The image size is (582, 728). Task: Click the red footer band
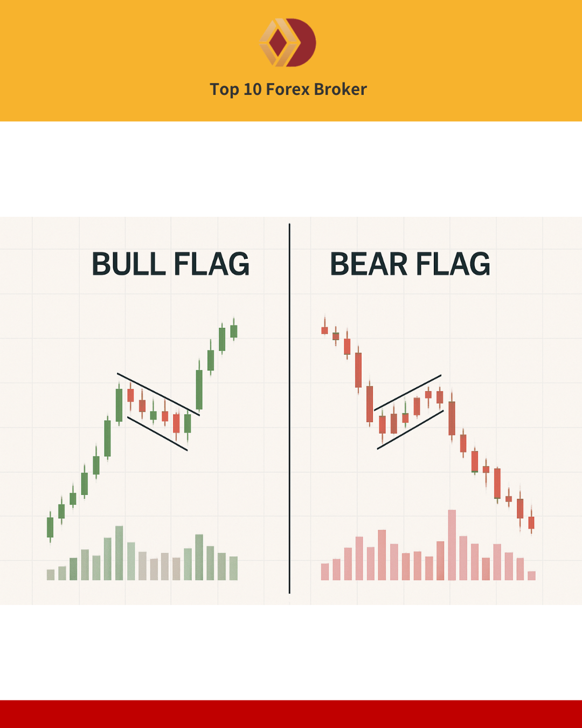pos(291,714)
